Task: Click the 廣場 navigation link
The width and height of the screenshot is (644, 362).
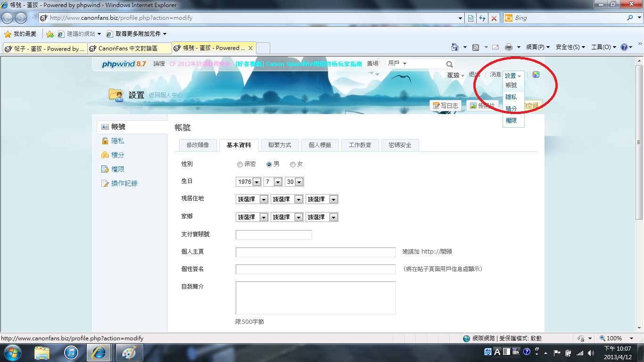Action: (373, 64)
